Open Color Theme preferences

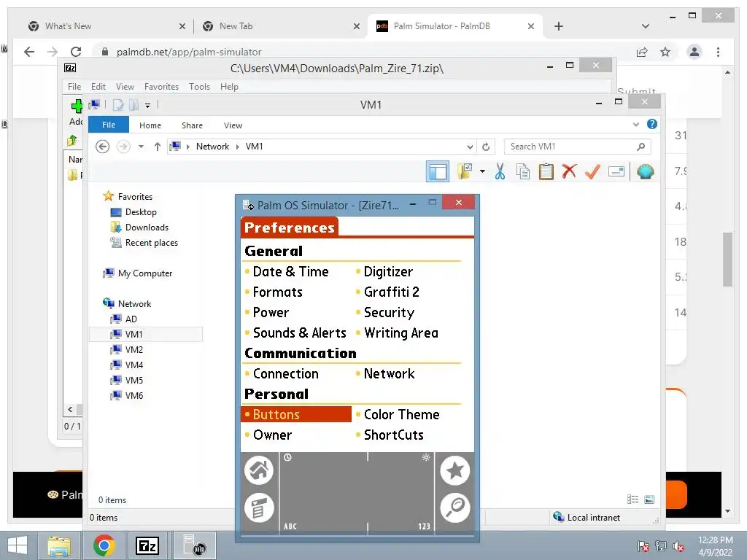coord(402,414)
